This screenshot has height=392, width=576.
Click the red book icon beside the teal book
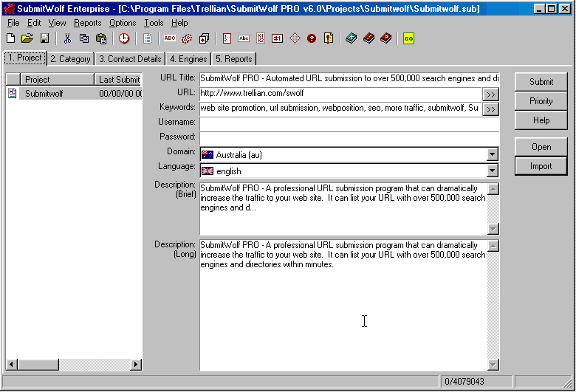click(368, 38)
